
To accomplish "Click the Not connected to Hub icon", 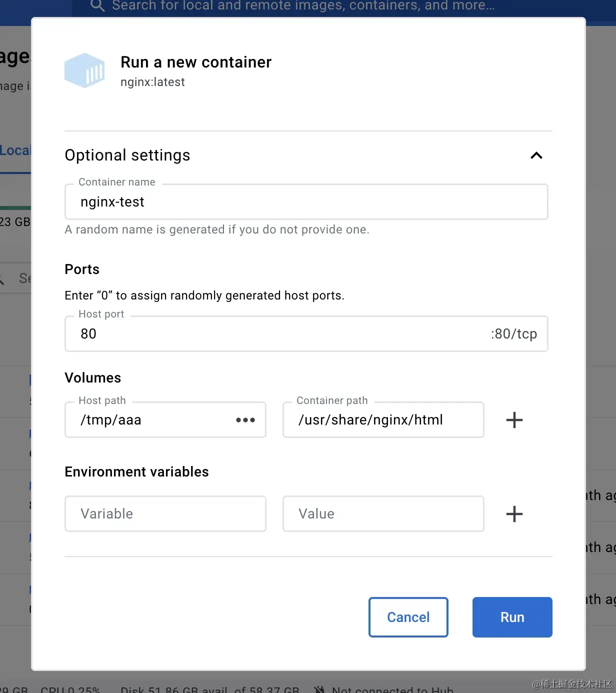I will coord(319,689).
